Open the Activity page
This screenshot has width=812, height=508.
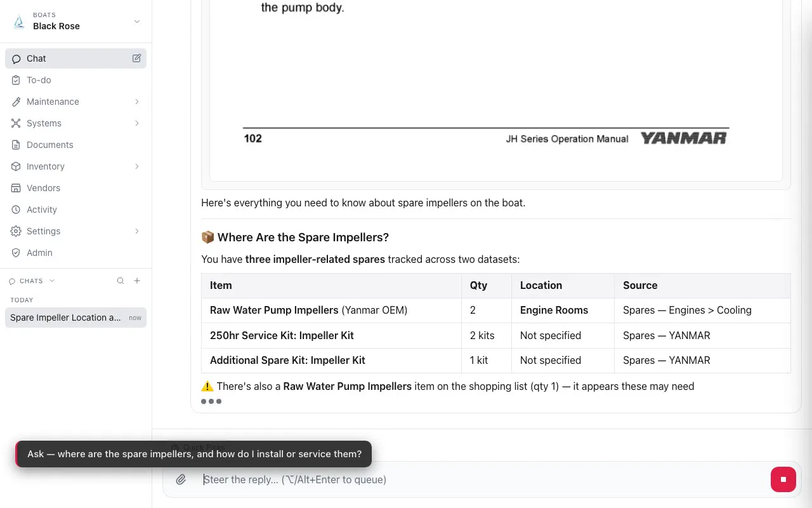(75, 210)
